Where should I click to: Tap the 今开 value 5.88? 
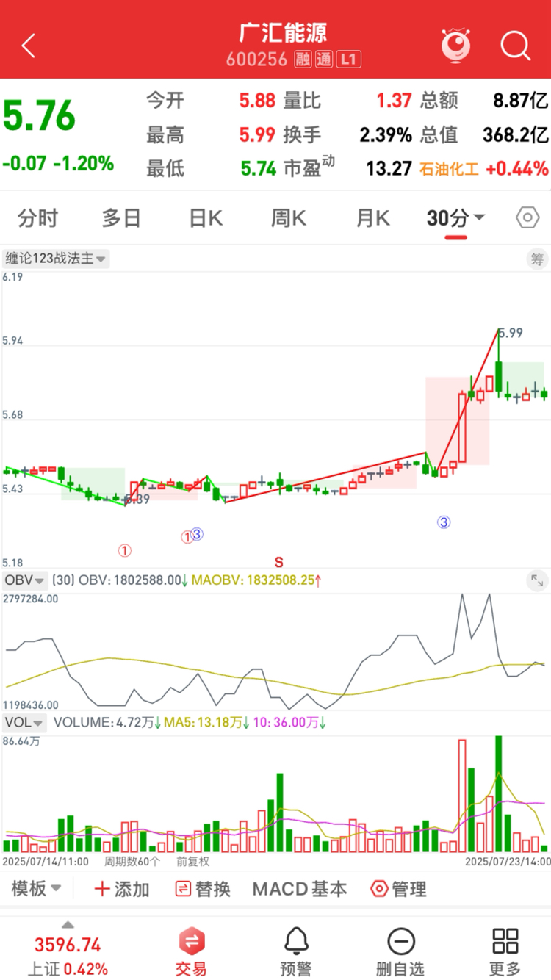click(257, 101)
